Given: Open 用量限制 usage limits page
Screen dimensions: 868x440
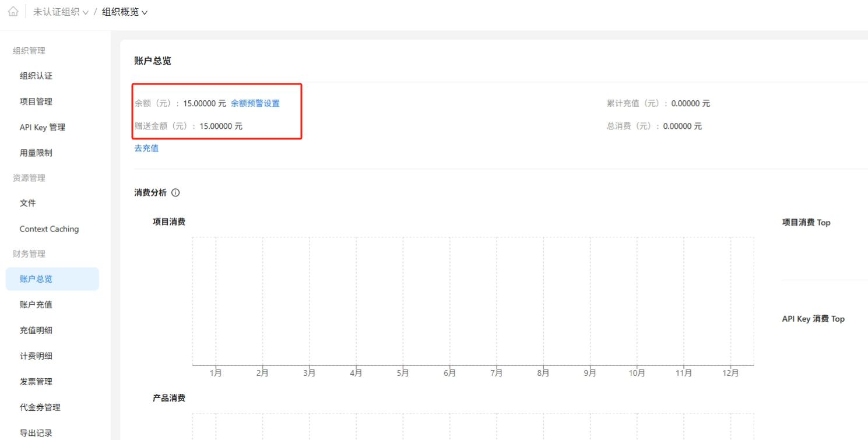Looking at the screenshot, I should pyautogui.click(x=36, y=153).
